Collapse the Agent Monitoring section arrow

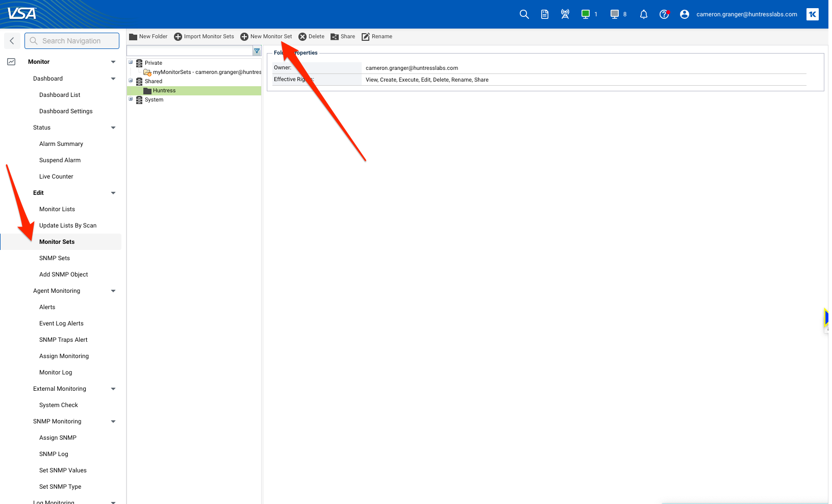[x=113, y=291]
